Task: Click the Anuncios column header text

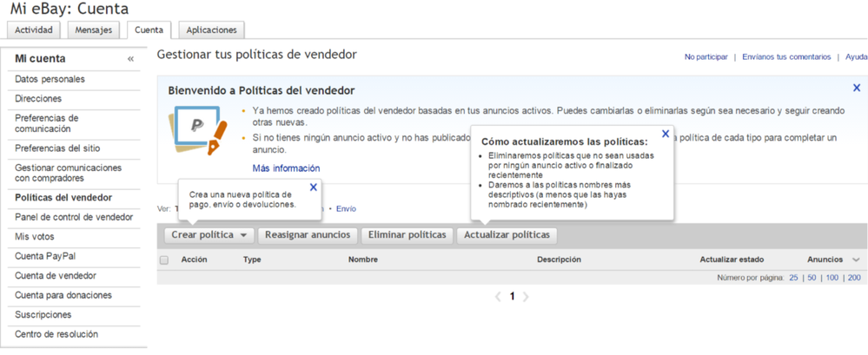Action: click(x=825, y=260)
